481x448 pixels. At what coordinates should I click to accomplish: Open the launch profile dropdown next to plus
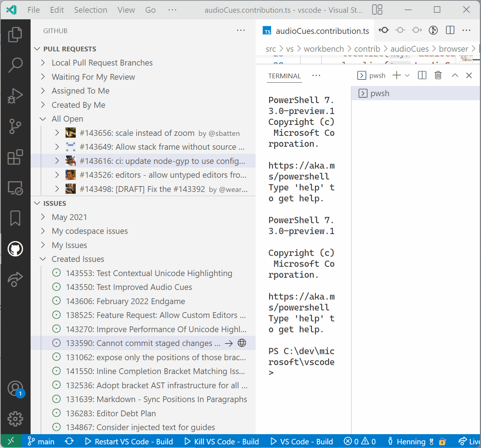coord(407,75)
